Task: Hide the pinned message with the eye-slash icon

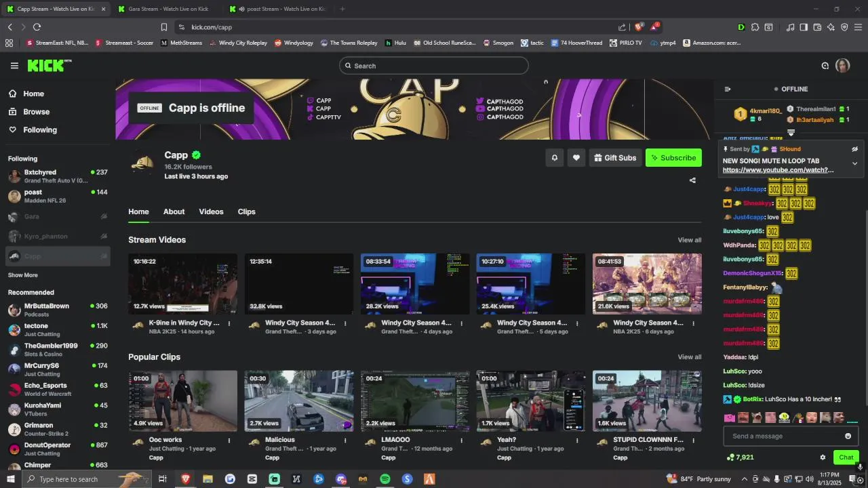Action: pyautogui.click(x=855, y=149)
